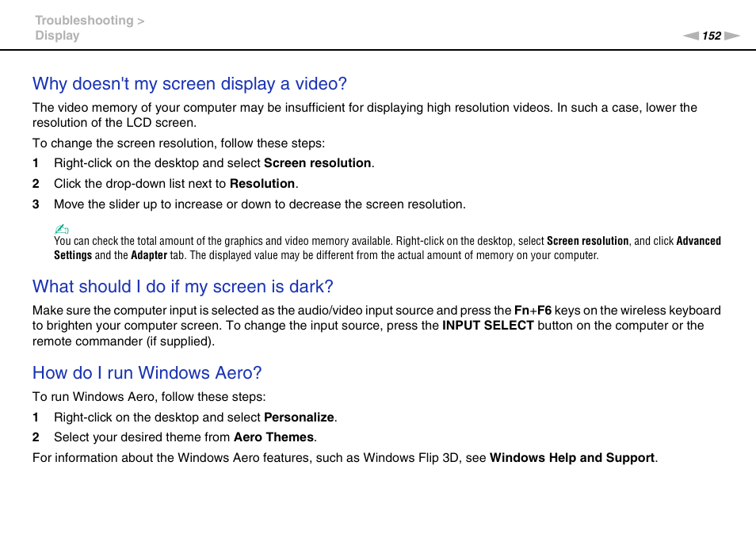This screenshot has height=534, width=756.
Task: Open the Display breadcrumb link
Action: [57, 36]
